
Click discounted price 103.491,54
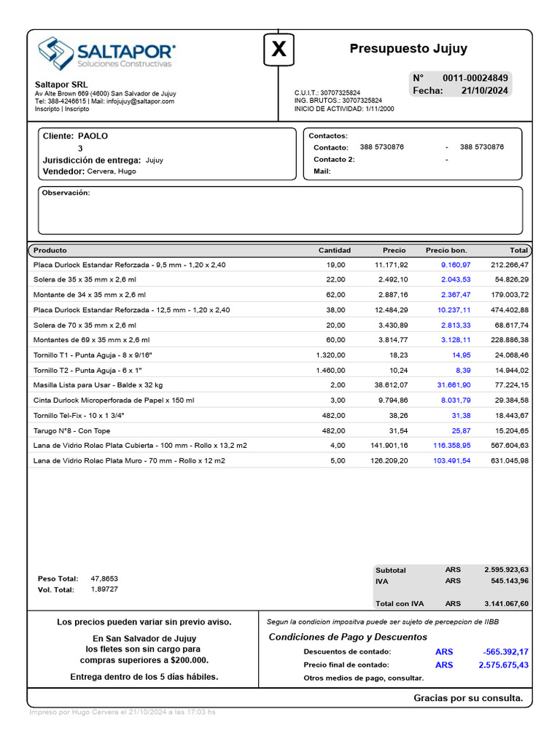tap(452, 461)
